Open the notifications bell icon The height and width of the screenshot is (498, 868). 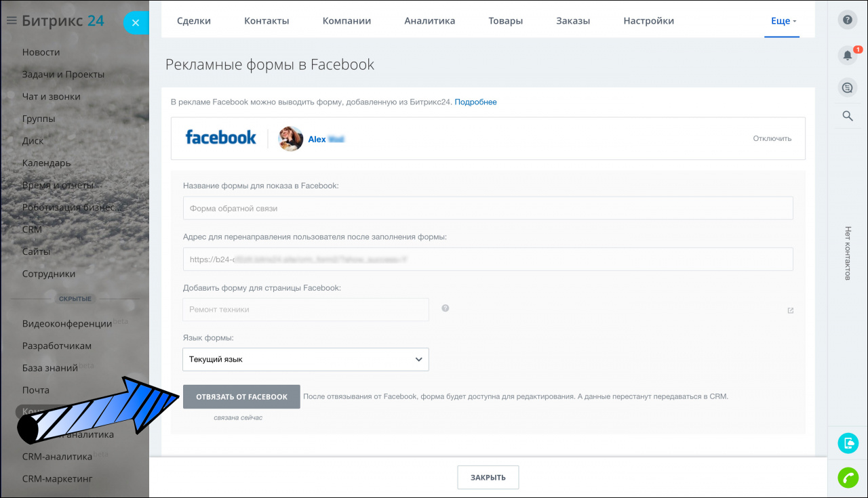point(848,55)
